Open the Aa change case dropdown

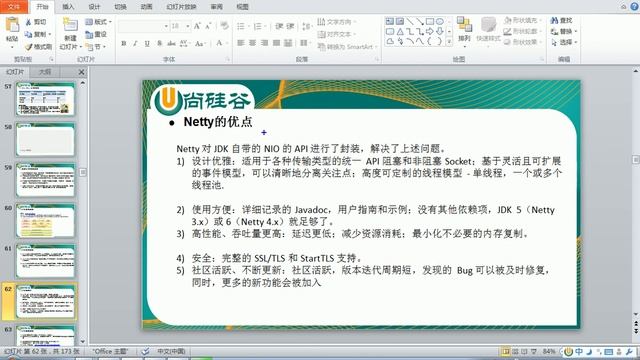[200, 43]
